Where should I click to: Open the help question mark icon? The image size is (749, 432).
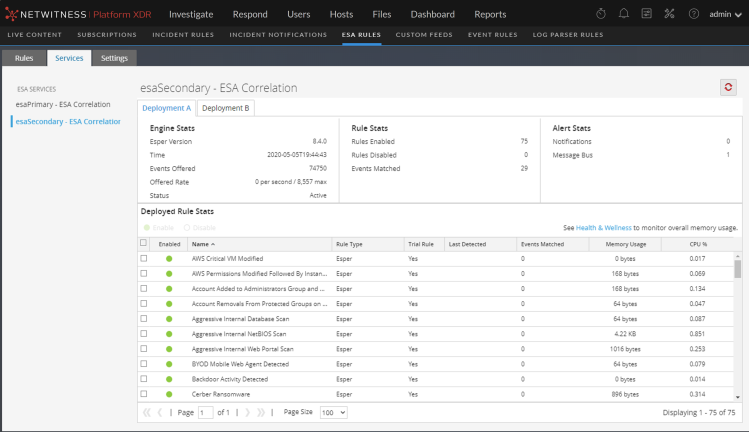pyautogui.click(x=692, y=14)
